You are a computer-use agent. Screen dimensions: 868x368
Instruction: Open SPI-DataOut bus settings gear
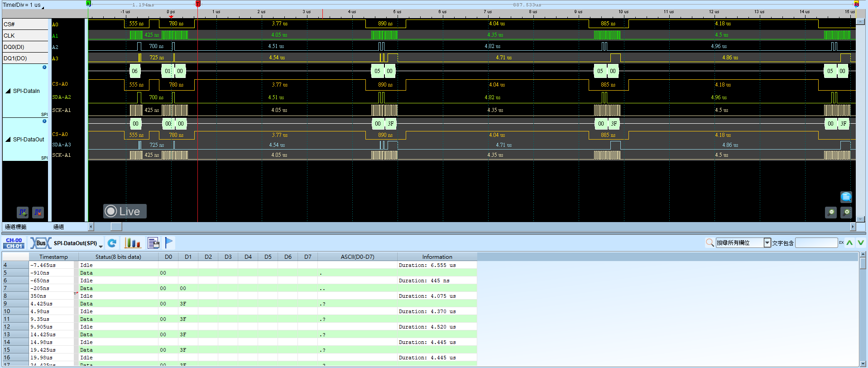44,121
